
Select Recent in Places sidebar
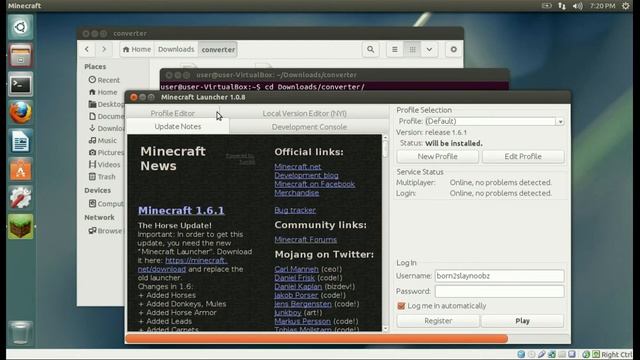[x=104, y=80]
